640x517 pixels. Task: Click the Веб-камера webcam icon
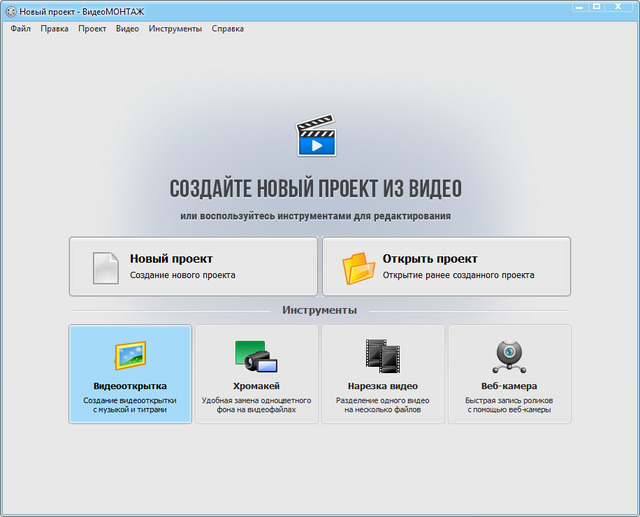509,356
